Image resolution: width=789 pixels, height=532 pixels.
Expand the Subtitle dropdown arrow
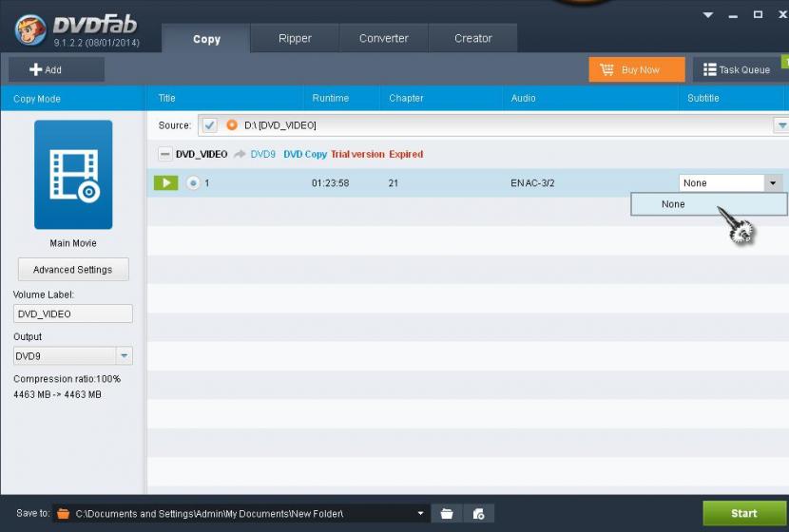tap(773, 183)
